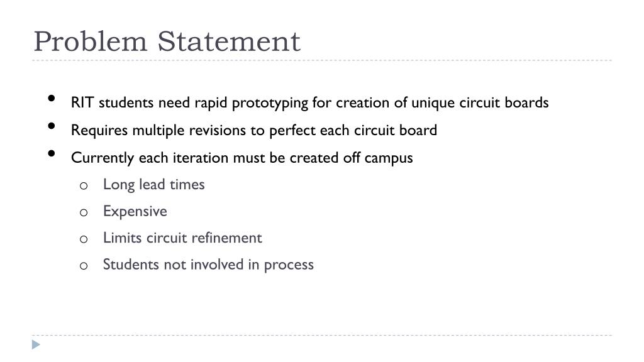Select the RIT students rapid prototyping bullet text
The height and width of the screenshot is (362, 644).
[x=309, y=102]
